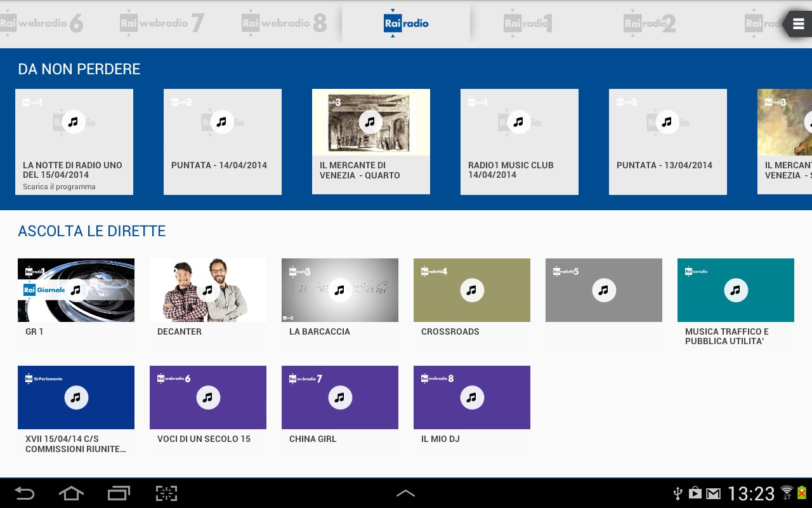812x508 pixels.
Task: Tap the Android back button
Action: click(24, 493)
